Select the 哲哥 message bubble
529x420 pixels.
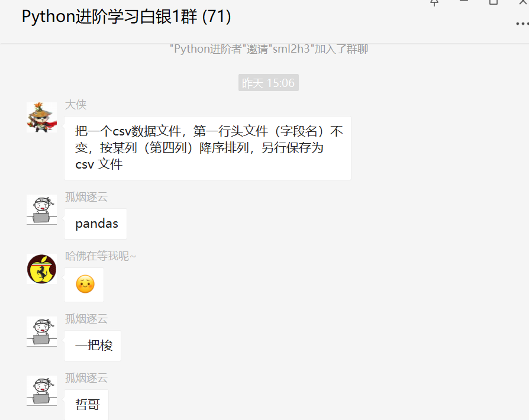coord(86,405)
